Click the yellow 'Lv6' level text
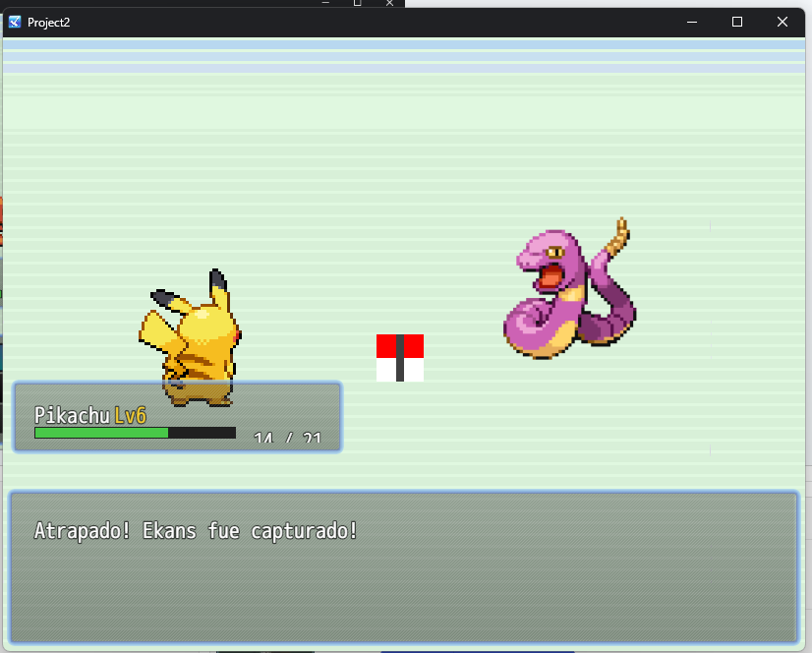Image resolution: width=812 pixels, height=653 pixels. tap(131, 415)
